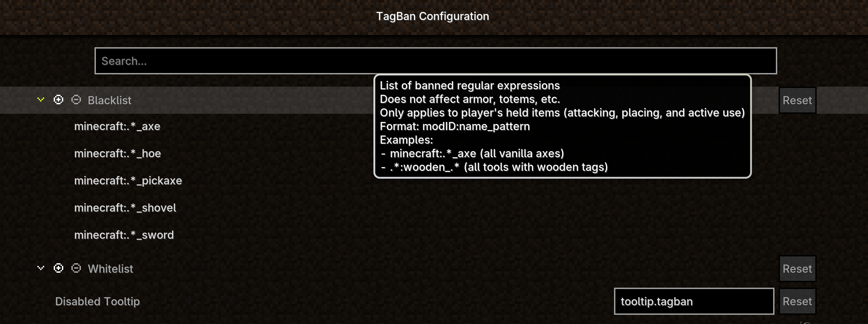The width and height of the screenshot is (868, 324).
Task: Focus the Search field
Action: pos(436,61)
